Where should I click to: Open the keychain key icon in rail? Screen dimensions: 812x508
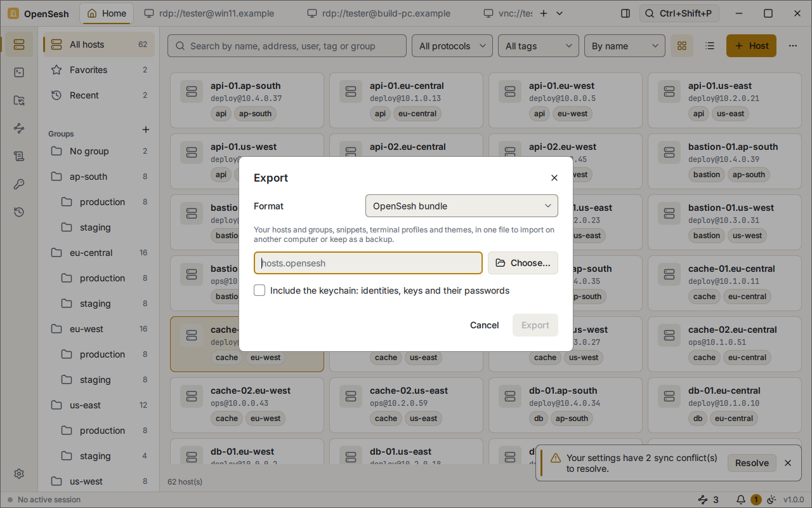pyautogui.click(x=19, y=184)
